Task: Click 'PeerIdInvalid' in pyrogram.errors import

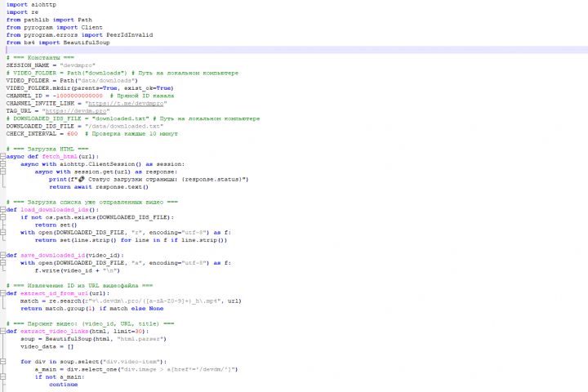Action: pyautogui.click(x=129, y=35)
